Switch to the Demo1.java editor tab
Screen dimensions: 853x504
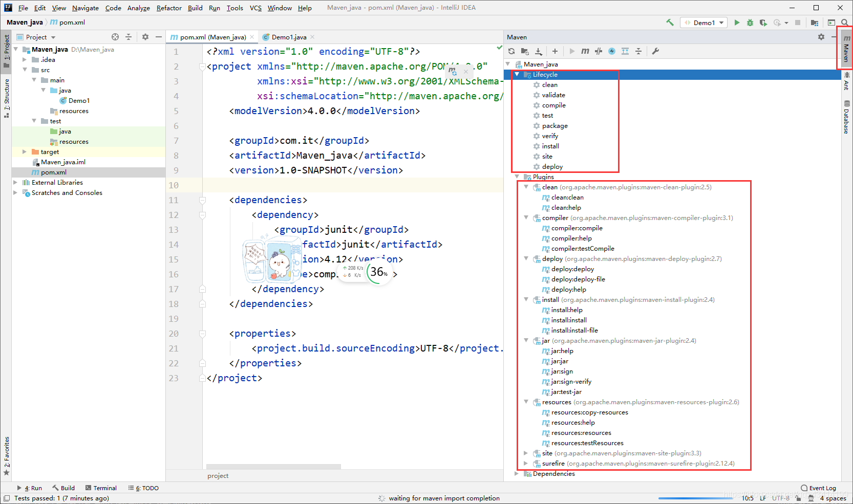pos(288,37)
